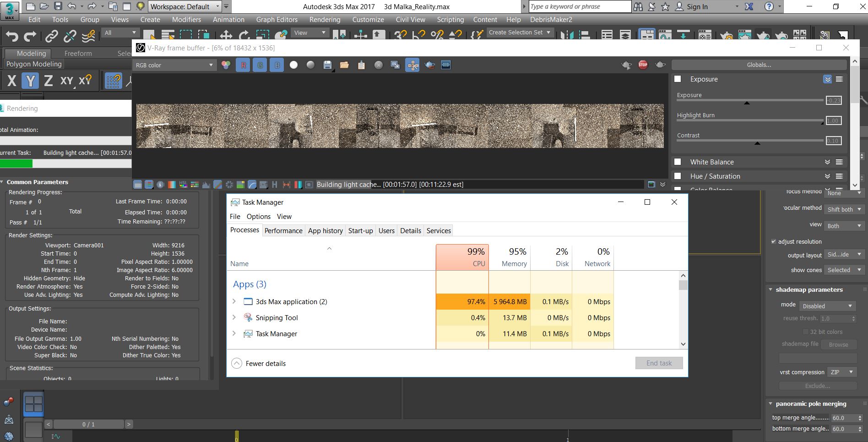Viewport: 868px width, 442px height.
Task: Switch to monochromatic mode grey circle
Action: (310, 65)
